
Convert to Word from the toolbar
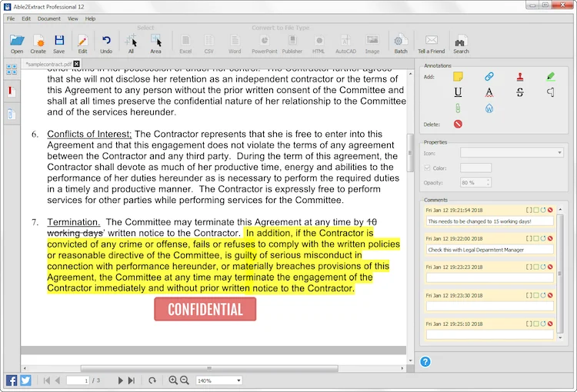(235, 43)
